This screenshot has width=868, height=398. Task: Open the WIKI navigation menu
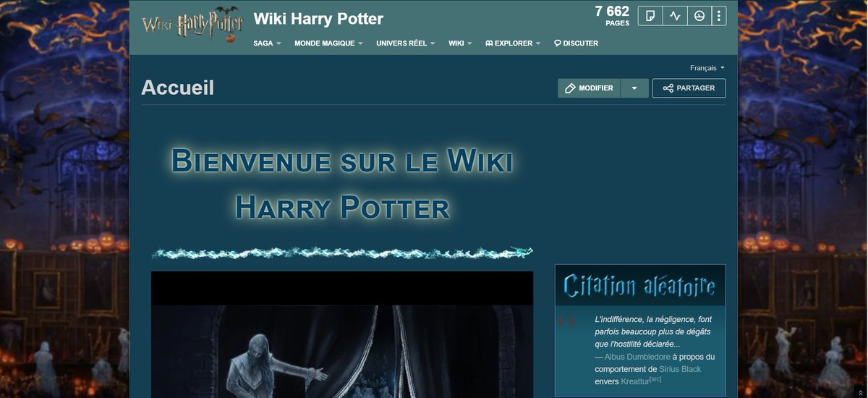tap(460, 43)
